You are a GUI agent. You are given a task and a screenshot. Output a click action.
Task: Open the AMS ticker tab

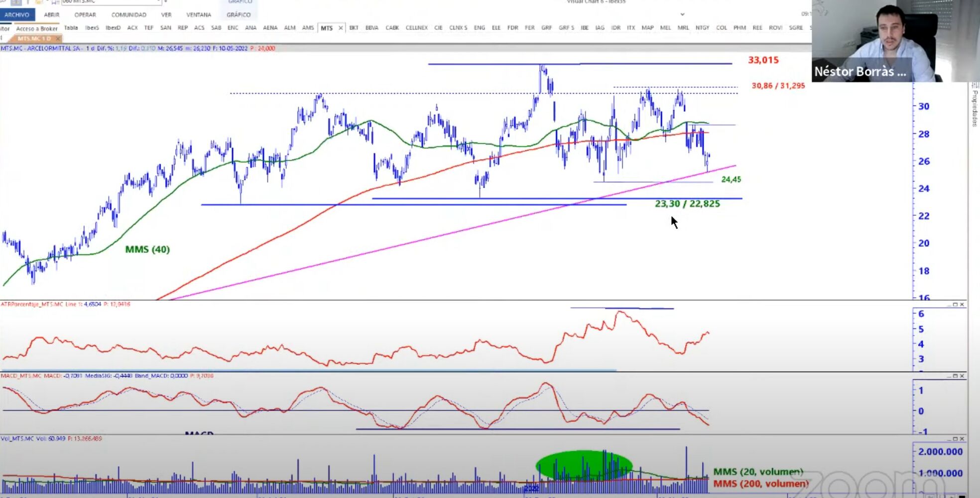click(x=308, y=28)
